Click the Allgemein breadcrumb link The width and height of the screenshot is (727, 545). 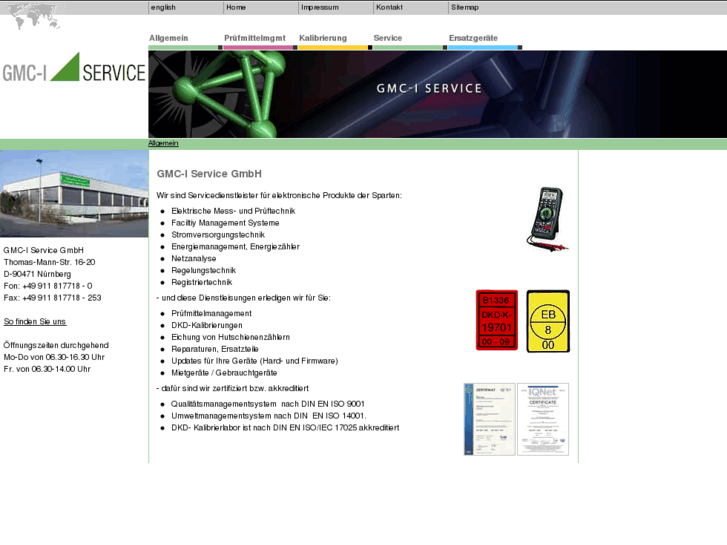[163, 143]
